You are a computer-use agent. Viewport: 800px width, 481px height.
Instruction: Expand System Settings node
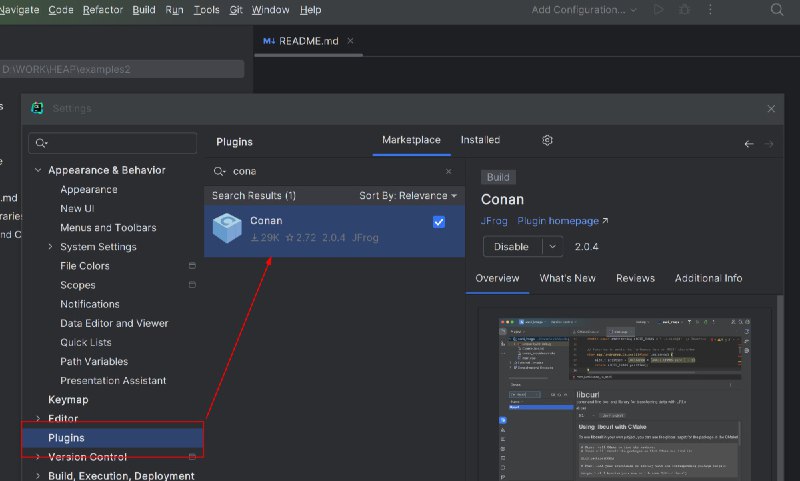click(x=50, y=246)
